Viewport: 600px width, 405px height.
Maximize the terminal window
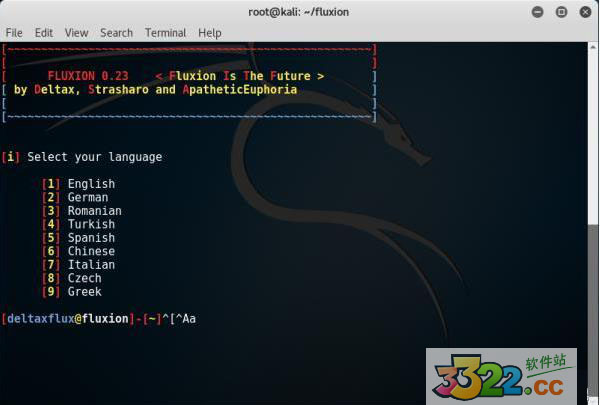(561, 12)
